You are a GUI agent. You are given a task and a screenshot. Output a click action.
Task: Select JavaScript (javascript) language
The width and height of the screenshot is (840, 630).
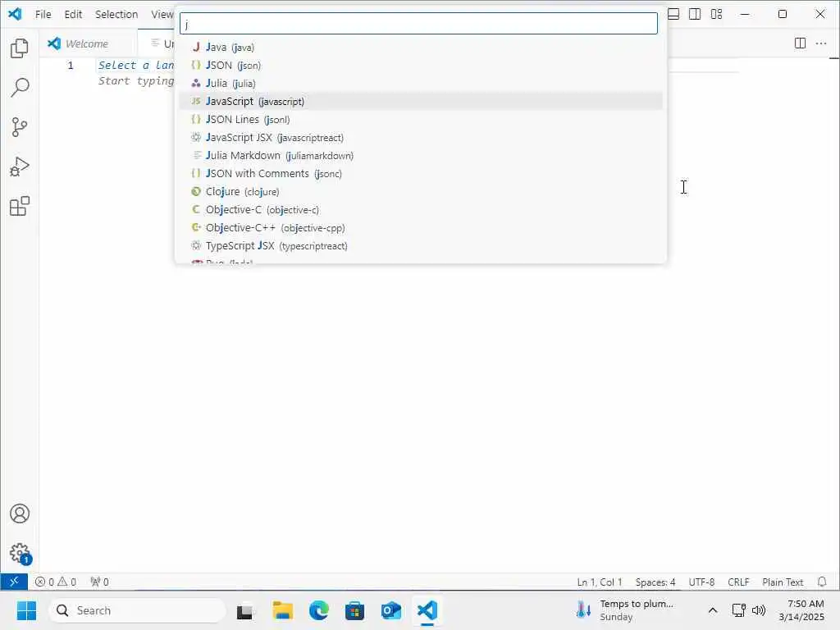(421, 101)
